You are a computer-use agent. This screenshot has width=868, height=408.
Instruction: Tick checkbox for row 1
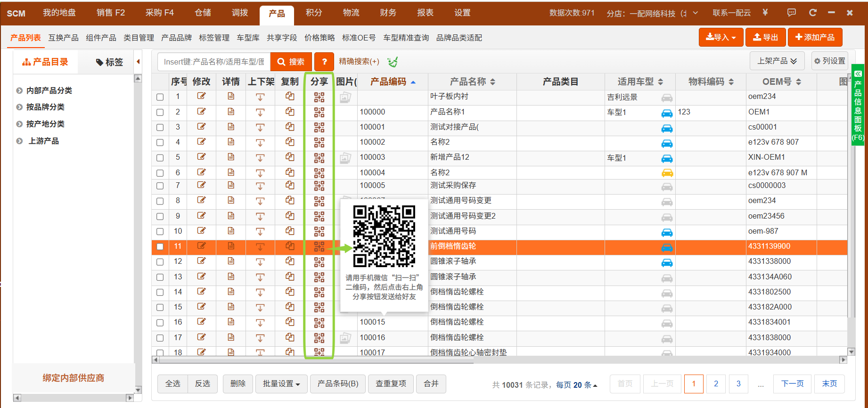pos(160,97)
